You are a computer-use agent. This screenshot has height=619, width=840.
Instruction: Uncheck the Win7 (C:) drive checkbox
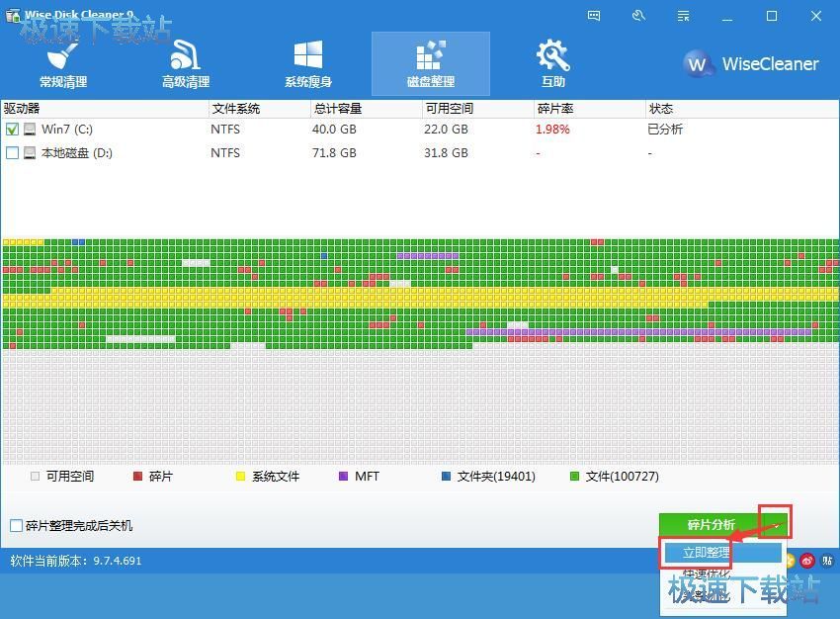pyautogui.click(x=12, y=130)
